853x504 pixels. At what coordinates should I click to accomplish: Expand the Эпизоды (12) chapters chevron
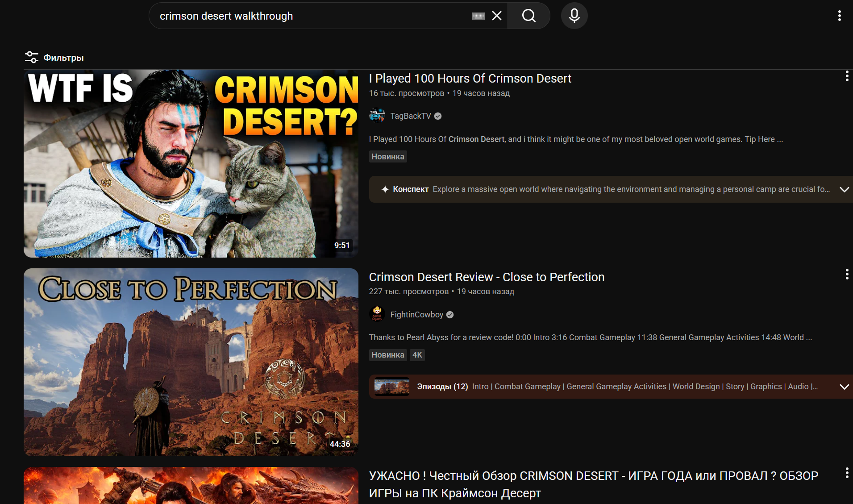point(844,387)
